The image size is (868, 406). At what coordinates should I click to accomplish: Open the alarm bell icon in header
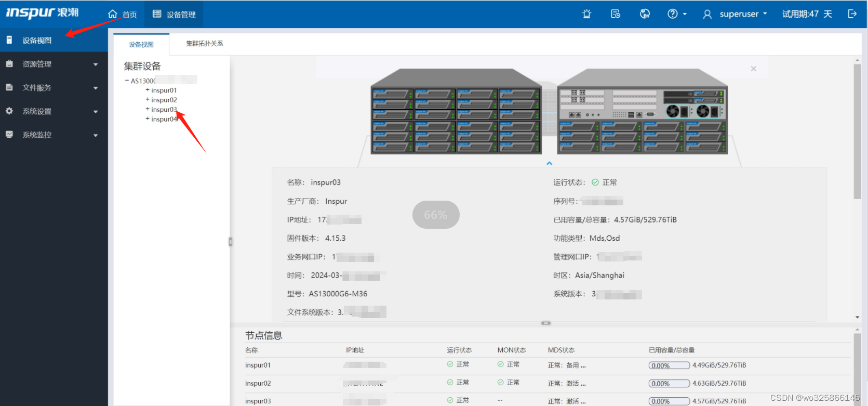pyautogui.click(x=587, y=14)
